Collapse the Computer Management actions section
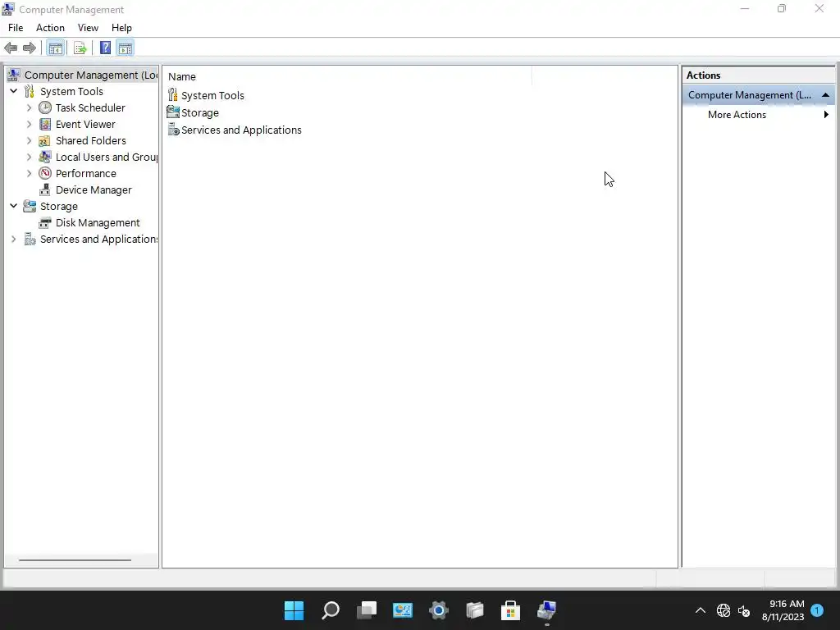This screenshot has width=840, height=630. click(825, 95)
